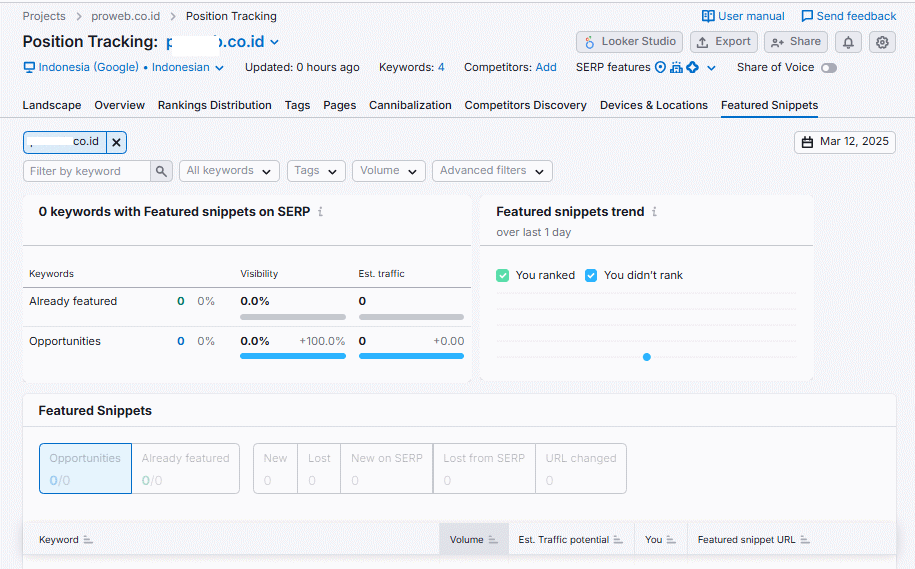The width and height of the screenshot is (915, 569).
Task: Open the Pages tab
Action: (340, 105)
